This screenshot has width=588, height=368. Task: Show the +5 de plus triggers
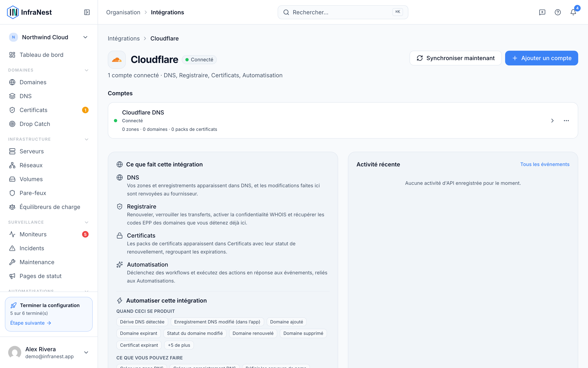(x=179, y=345)
